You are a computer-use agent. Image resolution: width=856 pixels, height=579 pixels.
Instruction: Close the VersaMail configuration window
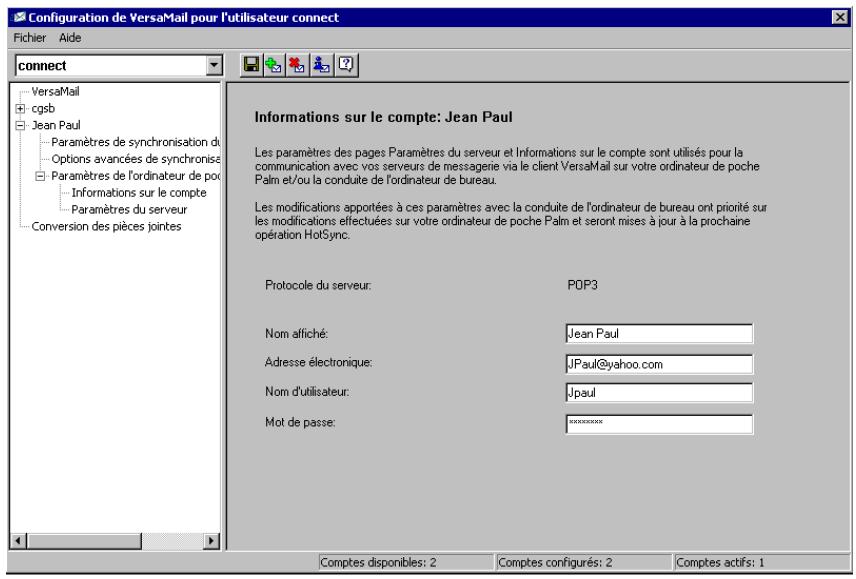[840, 17]
